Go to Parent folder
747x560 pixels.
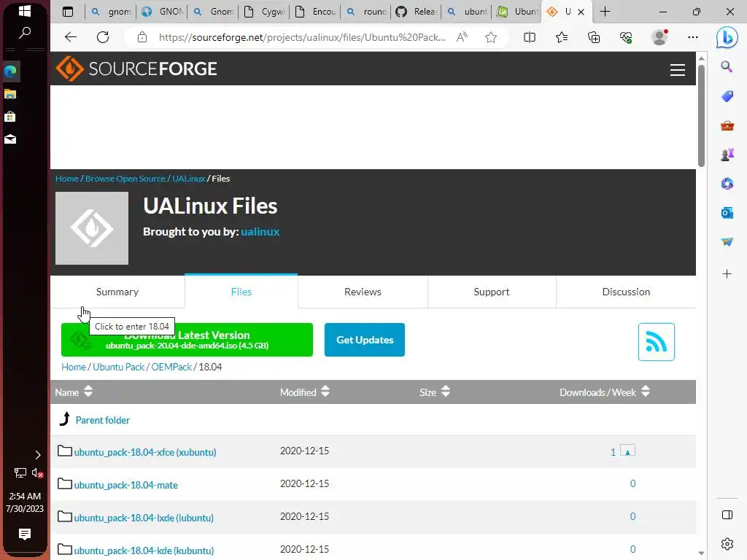click(102, 421)
